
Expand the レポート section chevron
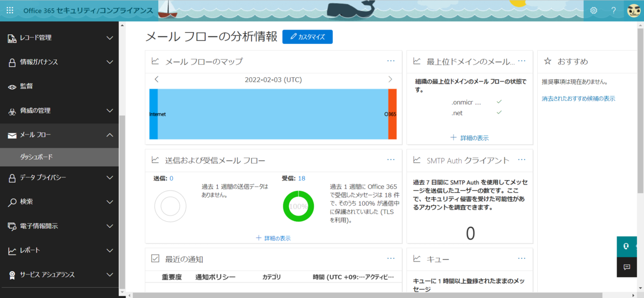[x=109, y=250]
